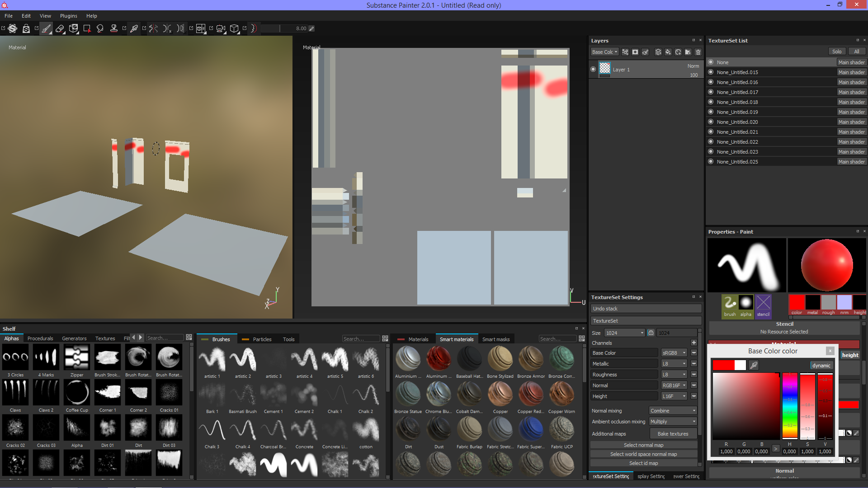Open the Brushes tab
Viewport: 868px width, 488px height.
point(222,339)
